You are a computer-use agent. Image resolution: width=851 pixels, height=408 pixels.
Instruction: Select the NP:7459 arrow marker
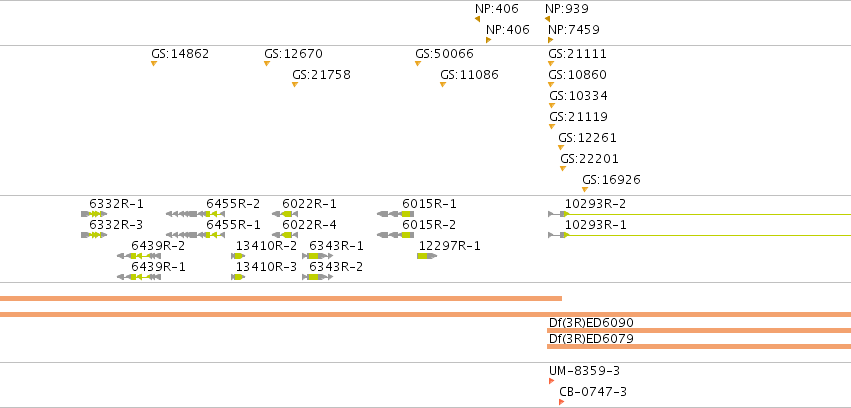(550, 40)
